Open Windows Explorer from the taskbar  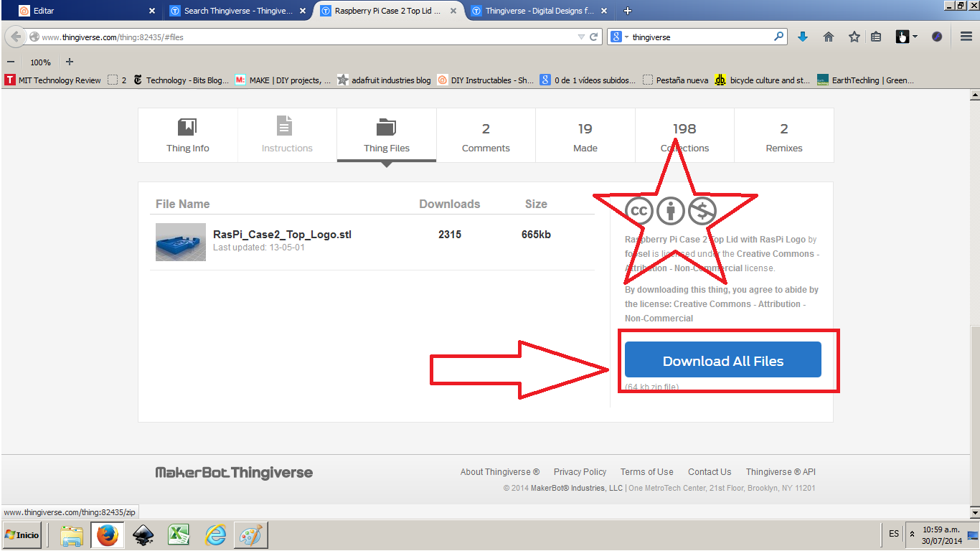[x=72, y=535]
